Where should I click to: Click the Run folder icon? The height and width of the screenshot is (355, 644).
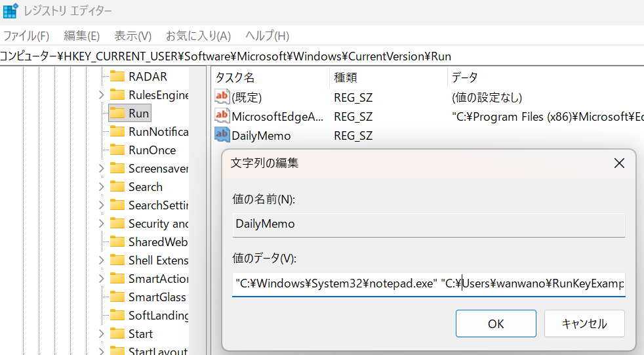(117, 114)
